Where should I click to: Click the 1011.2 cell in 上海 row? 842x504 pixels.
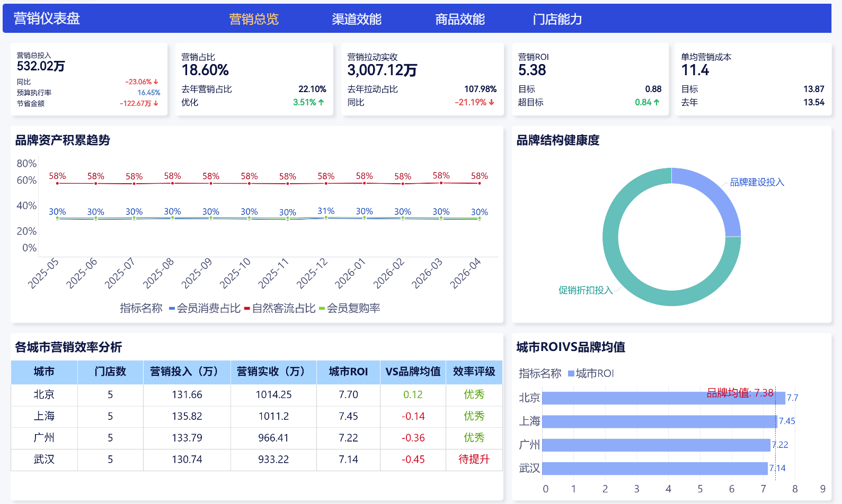click(x=273, y=416)
